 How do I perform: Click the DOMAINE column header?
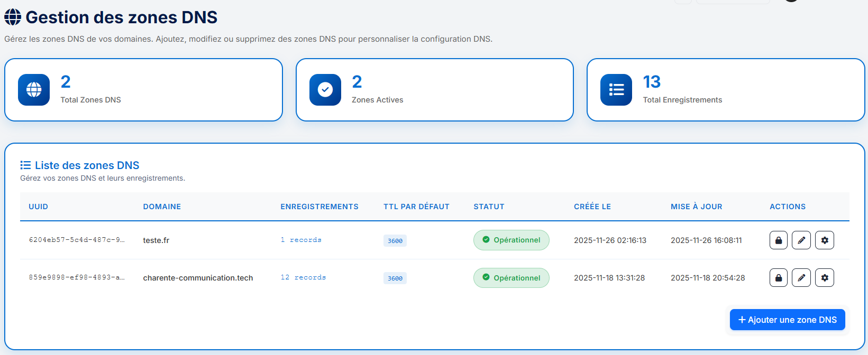click(162, 207)
